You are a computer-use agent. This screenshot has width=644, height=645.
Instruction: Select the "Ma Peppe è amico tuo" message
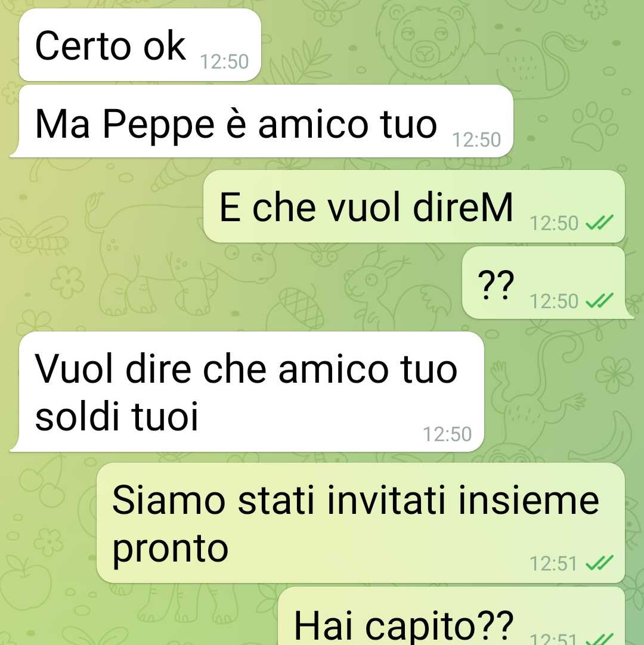[x=261, y=122]
